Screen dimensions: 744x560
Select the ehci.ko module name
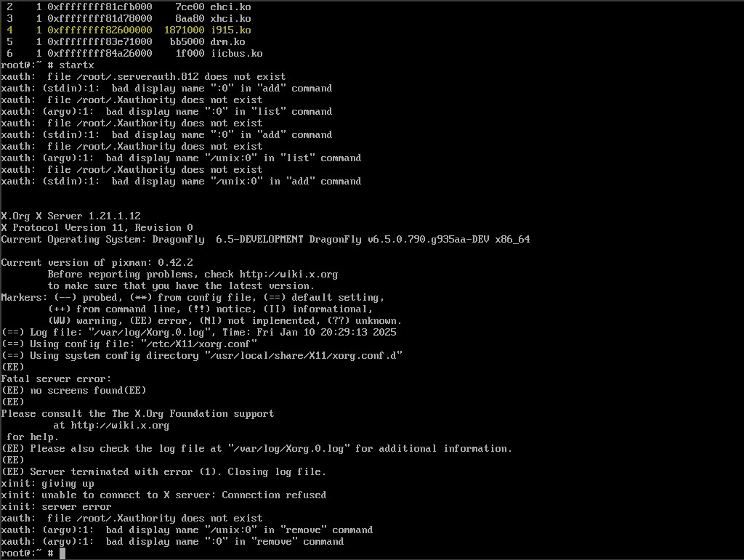tap(230, 7)
